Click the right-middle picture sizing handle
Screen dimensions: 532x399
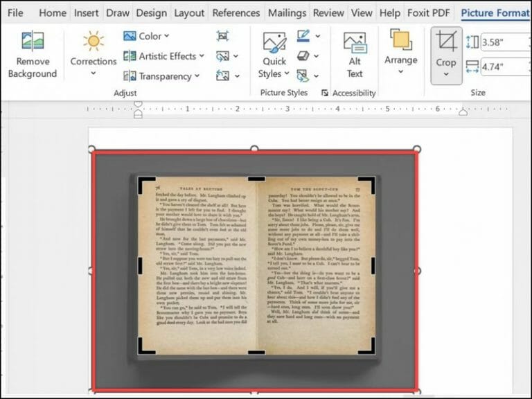(418, 271)
